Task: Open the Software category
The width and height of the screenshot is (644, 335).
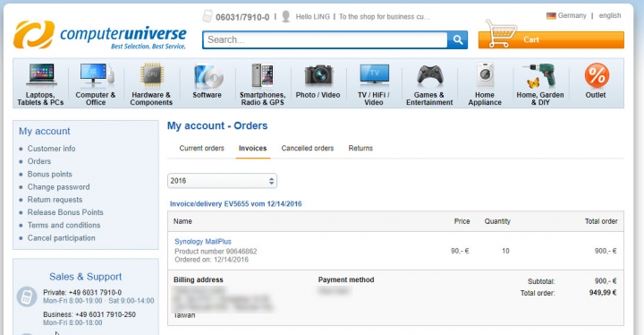Action: point(207,81)
